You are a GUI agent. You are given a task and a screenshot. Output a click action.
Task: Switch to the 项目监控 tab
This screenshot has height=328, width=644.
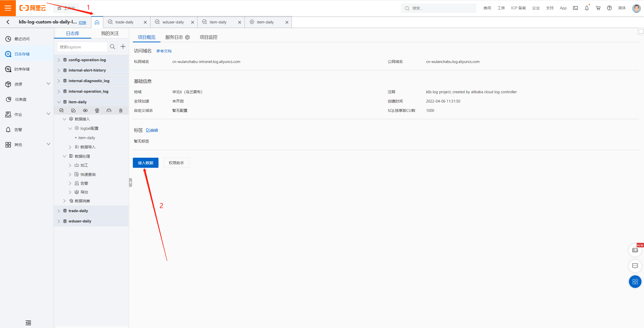208,37
